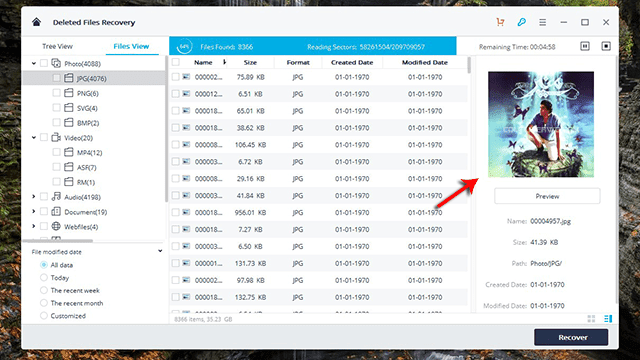Collapse the File modified date section
The image size is (640, 360).
[160, 251]
